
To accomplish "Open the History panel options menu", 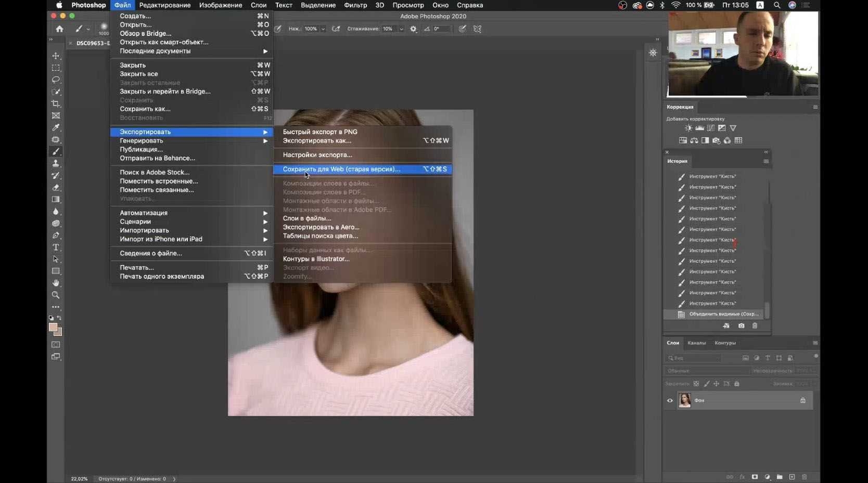I will coord(766,161).
